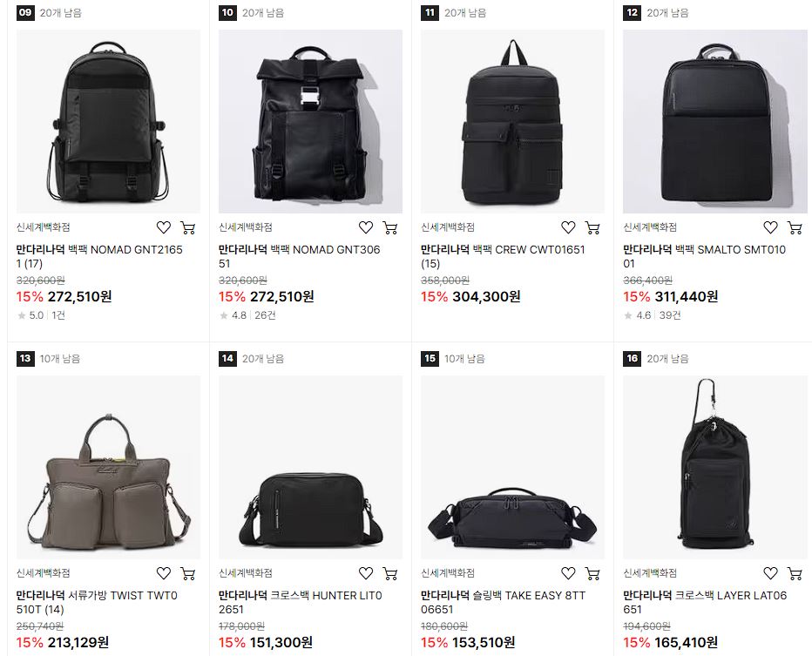This screenshot has width=812, height=656.
Task: Like the NOMAD GNT30651 backpack heart icon
Action: point(366,227)
